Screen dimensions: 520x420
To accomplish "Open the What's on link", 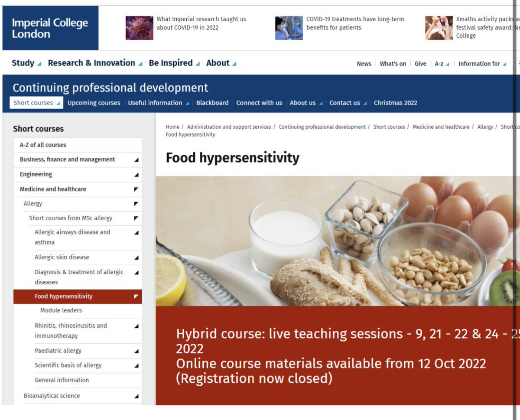I will click(x=393, y=64).
